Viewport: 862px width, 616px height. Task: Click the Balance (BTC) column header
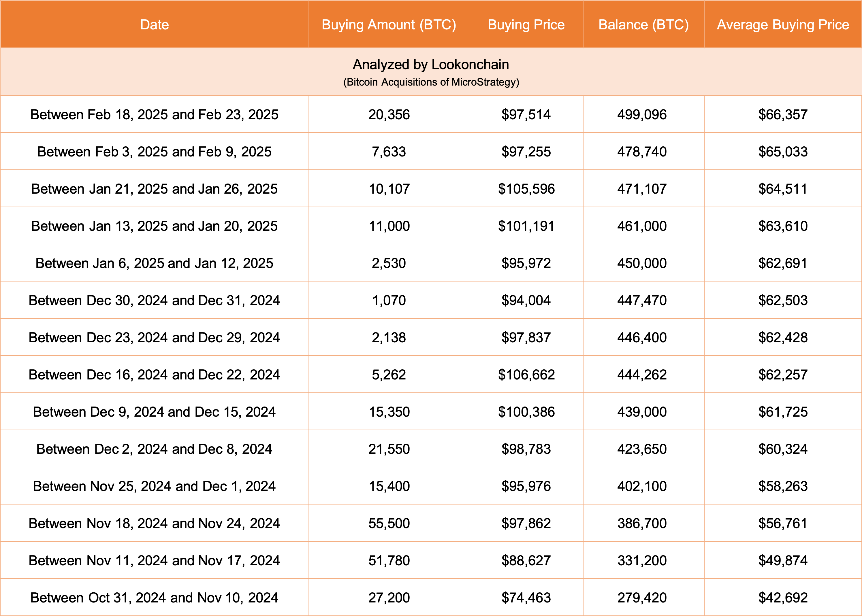(x=643, y=25)
